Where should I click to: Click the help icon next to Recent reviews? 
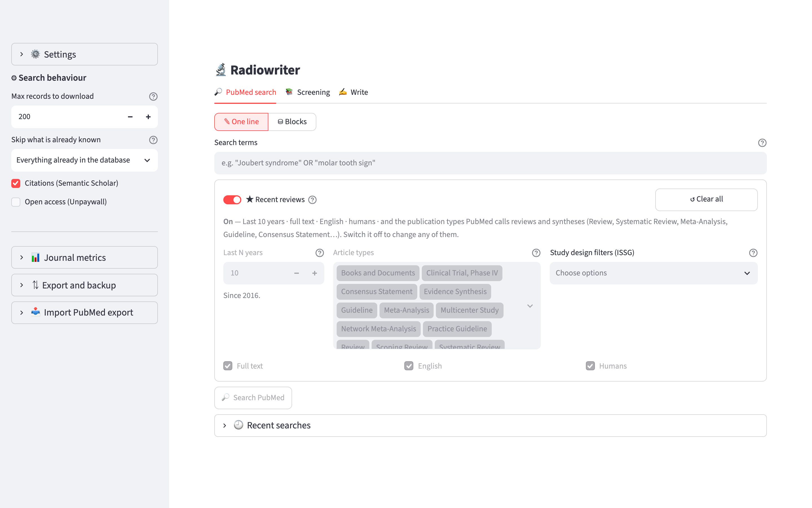tap(312, 200)
